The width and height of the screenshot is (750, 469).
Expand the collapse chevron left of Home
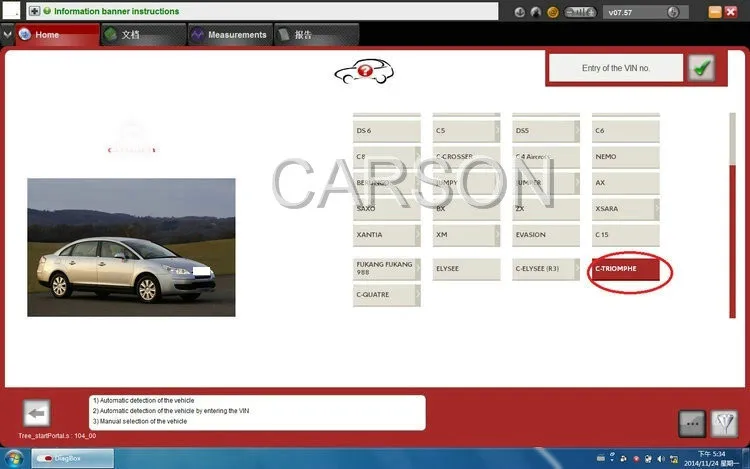pyautogui.click(x=7, y=34)
